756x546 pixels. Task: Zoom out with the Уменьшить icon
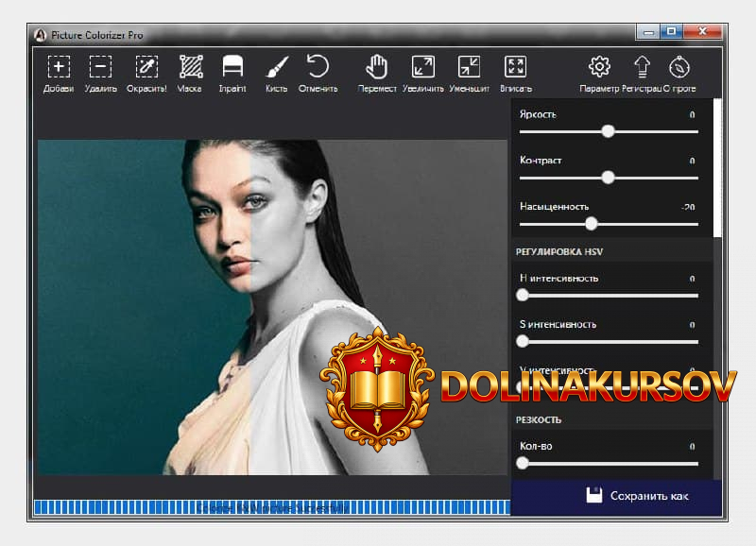point(469,67)
